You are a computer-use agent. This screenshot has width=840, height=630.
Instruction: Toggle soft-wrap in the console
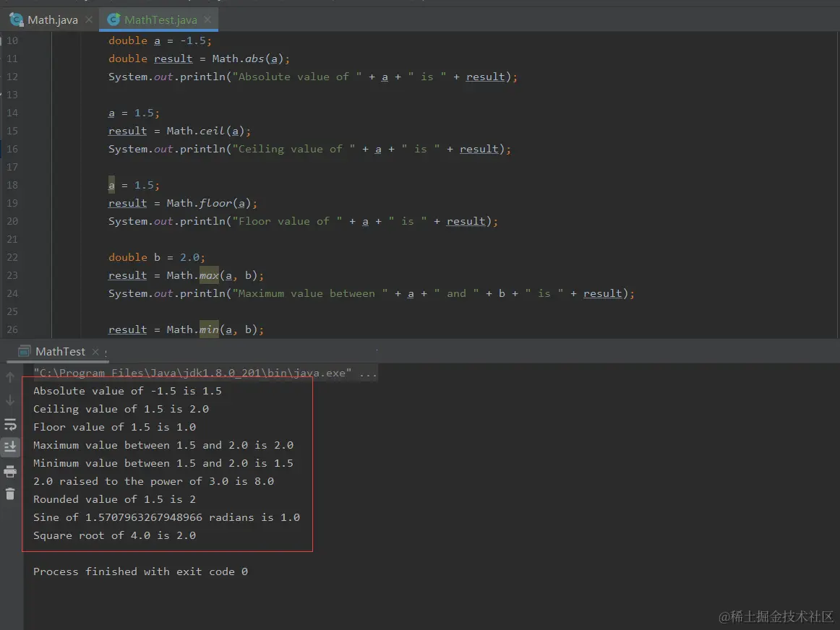10,425
